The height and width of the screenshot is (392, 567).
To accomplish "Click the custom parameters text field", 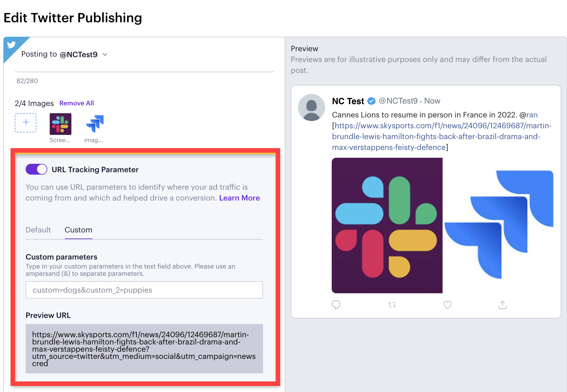I will pyautogui.click(x=144, y=290).
